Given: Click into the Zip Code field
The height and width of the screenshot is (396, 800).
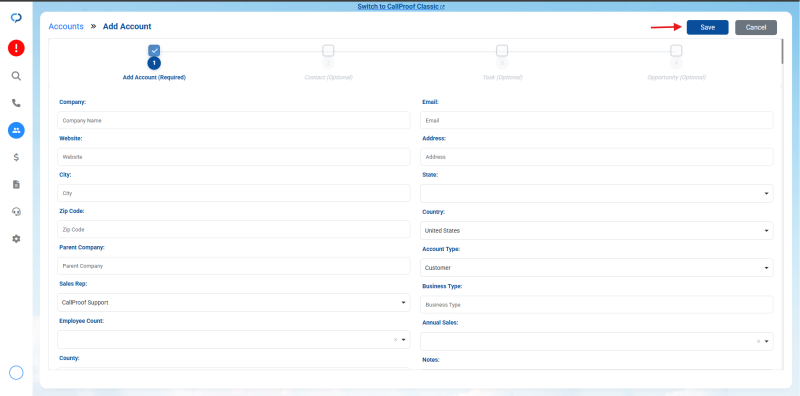Looking at the screenshot, I should [x=234, y=230].
